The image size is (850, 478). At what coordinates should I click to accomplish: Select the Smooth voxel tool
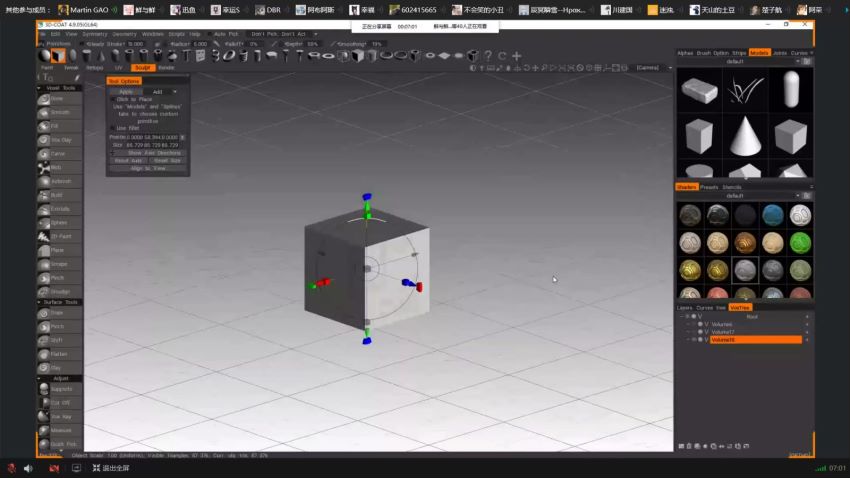pos(59,112)
